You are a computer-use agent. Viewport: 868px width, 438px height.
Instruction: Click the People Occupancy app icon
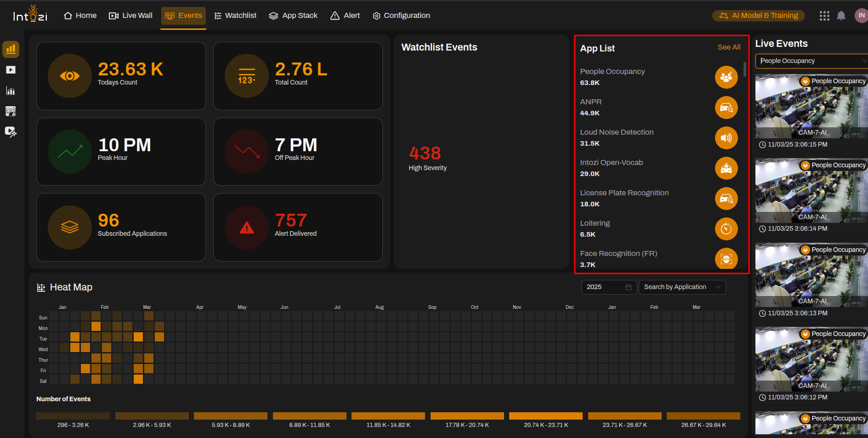726,77
